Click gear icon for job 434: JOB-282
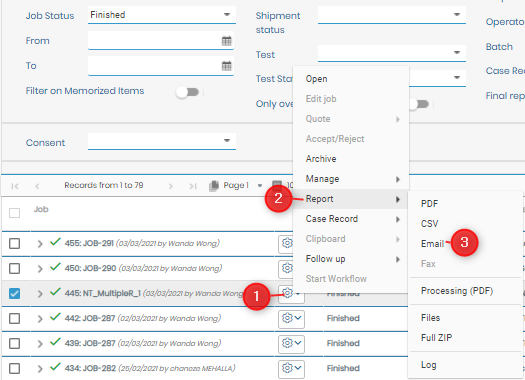The image size is (525, 380). coord(287,368)
